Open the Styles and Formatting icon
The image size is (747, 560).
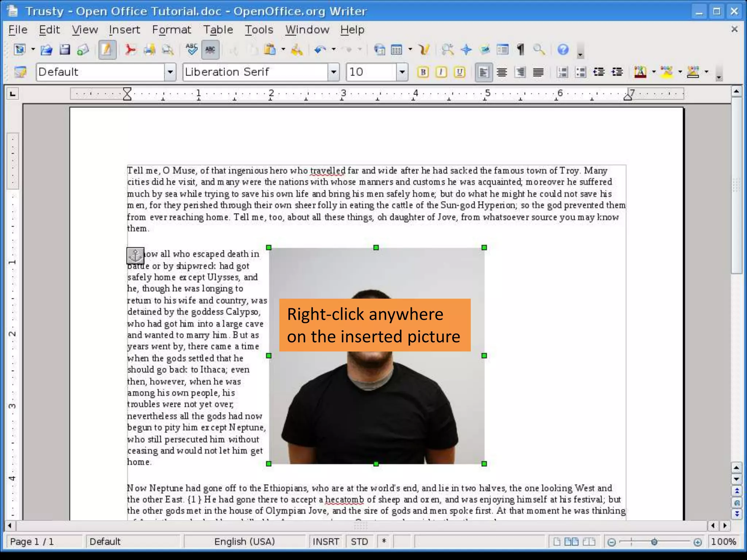[20, 72]
